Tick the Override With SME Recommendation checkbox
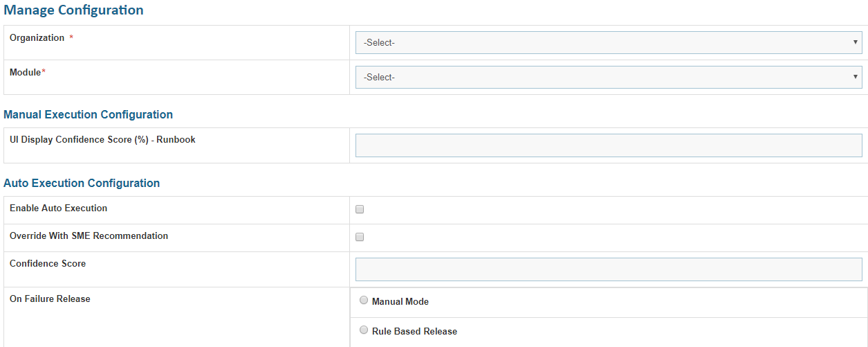 [x=360, y=237]
